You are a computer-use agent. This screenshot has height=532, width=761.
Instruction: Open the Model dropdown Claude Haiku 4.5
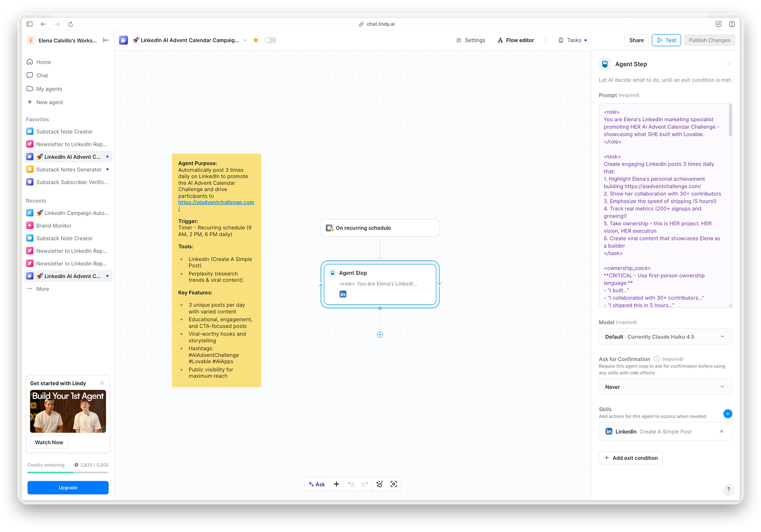[x=665, y=337]
